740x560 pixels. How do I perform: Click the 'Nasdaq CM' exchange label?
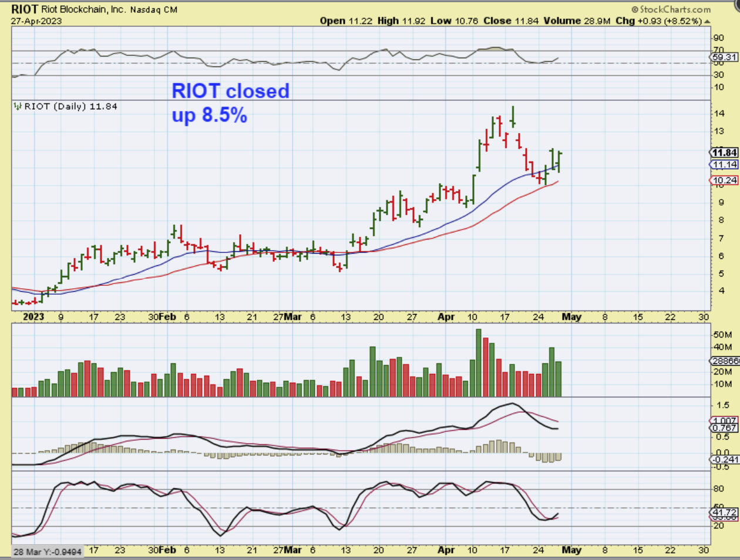tap(153, 9)
